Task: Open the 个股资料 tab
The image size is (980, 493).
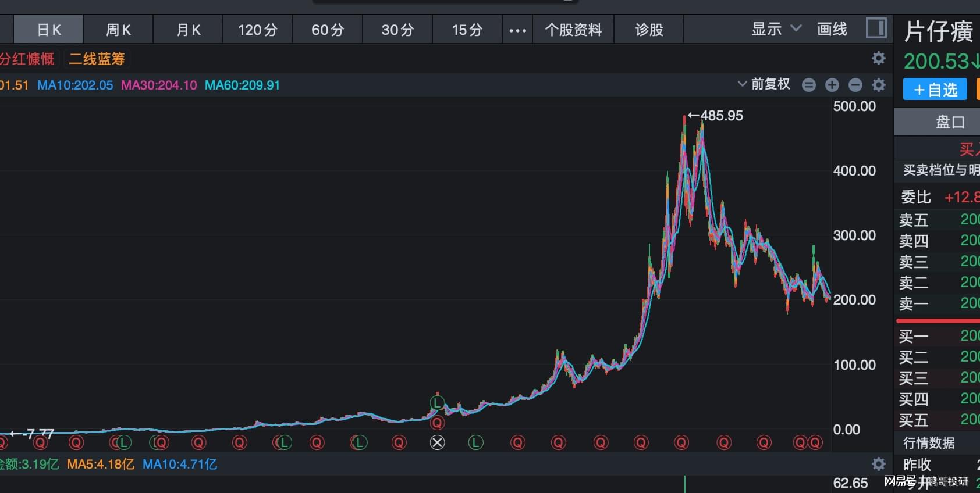Action: [573, 30]
